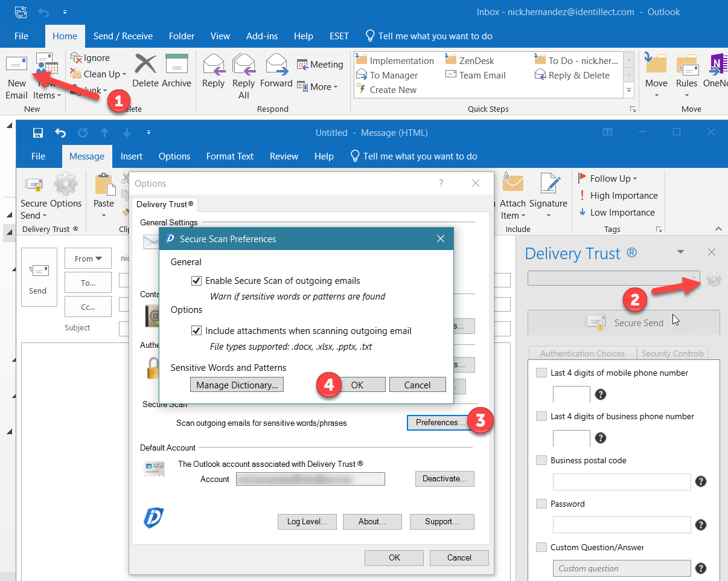Click the Reply icon in Outlook ribbon

(x=213, y=64)
